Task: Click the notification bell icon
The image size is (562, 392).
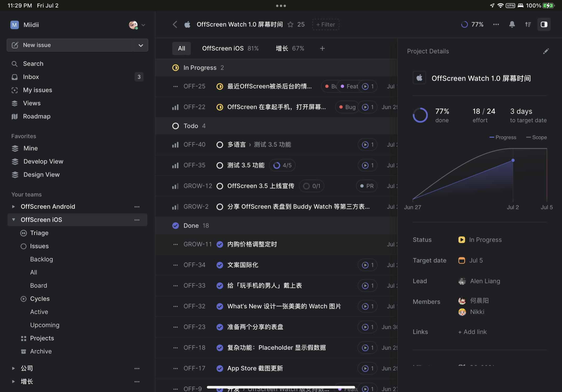Action: (x=512, y=24)
